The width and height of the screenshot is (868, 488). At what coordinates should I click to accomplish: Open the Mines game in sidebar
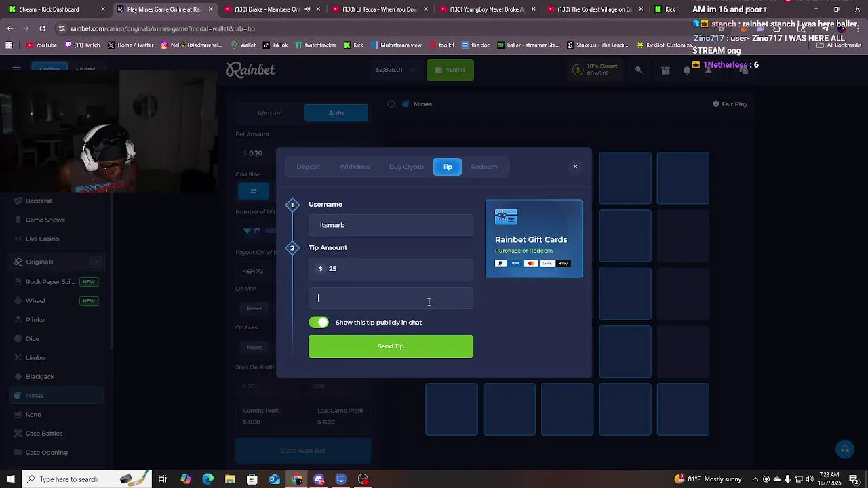[57, 396]
